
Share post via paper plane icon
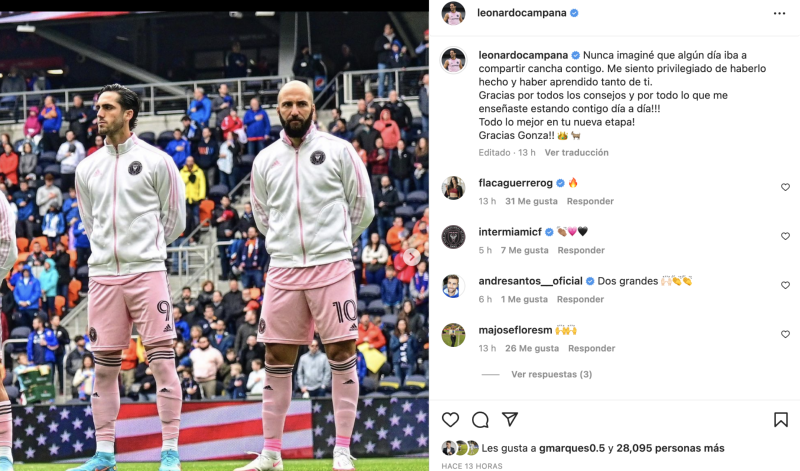point(510,419)
